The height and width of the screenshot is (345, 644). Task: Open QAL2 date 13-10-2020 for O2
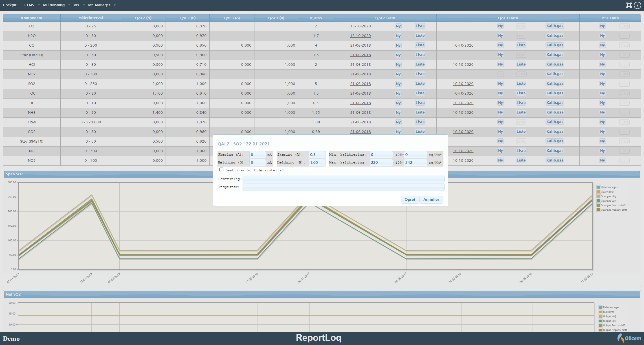tap(360, 26)
